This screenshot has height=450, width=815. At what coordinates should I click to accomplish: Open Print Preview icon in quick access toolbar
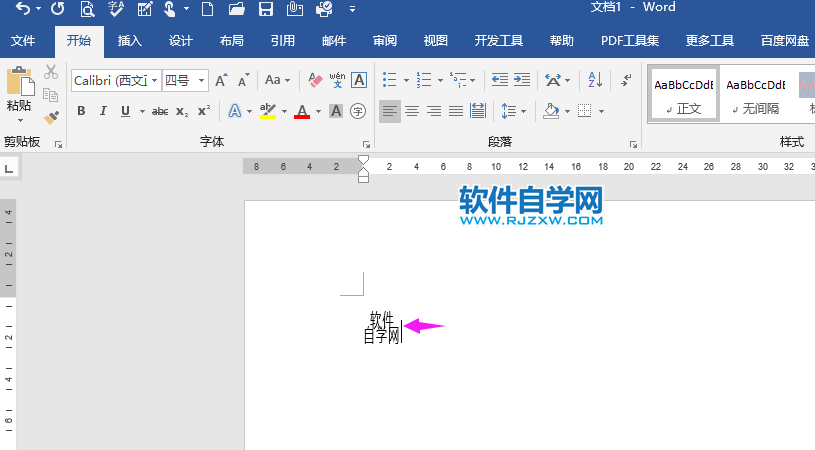pos(87,8)
